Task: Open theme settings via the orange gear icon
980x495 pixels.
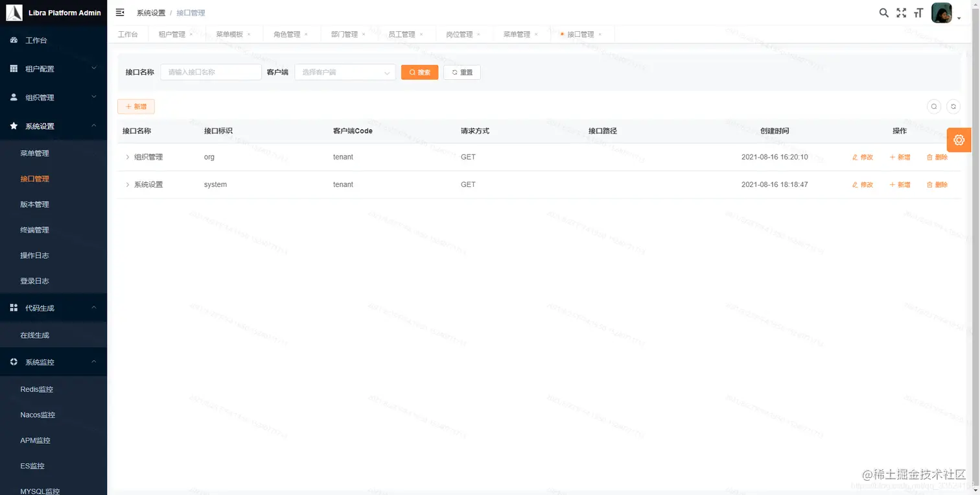Action: pos(959,139)
